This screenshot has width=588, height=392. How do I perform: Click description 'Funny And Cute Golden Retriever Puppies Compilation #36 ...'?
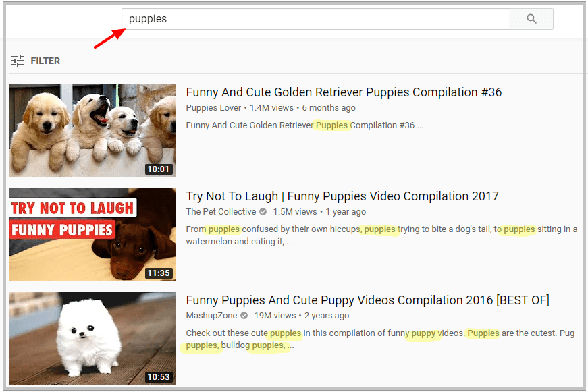coord(304,125)
